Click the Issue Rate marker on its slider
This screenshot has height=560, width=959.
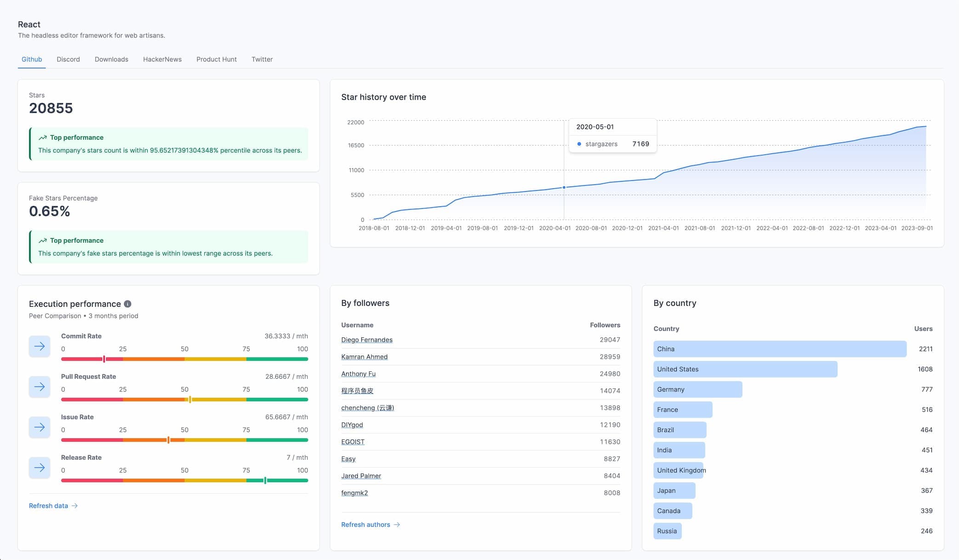coord(168,440)
